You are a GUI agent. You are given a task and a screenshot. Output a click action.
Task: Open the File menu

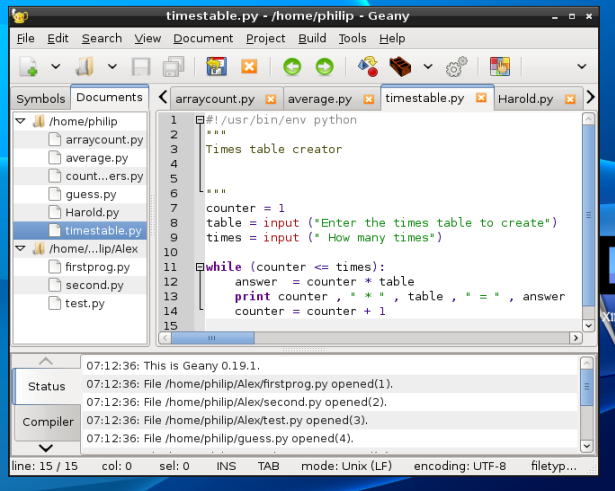(25, 38)
